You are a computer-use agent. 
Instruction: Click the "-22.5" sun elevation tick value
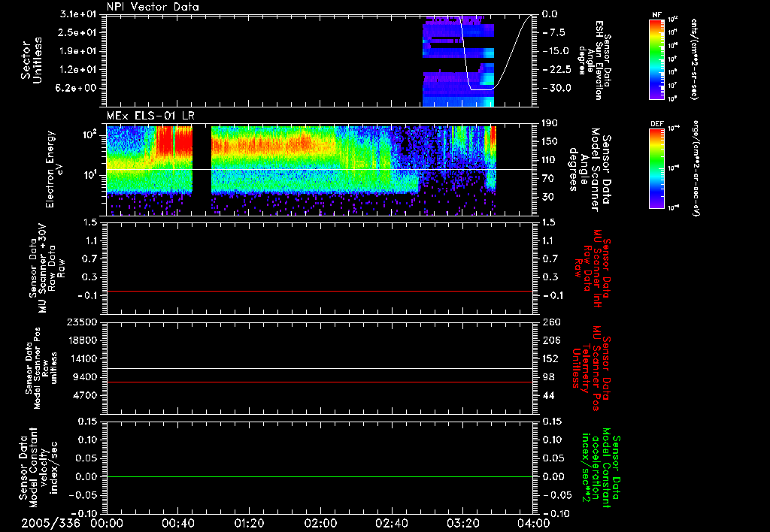[556, 70]
